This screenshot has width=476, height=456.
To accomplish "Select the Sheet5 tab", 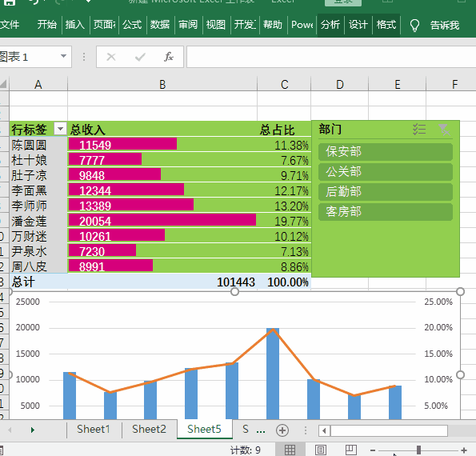I will (x=204, y=430).
